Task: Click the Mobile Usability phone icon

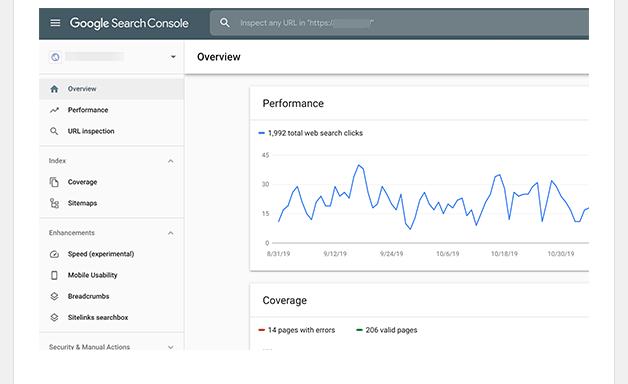Action: click(54, 275)
